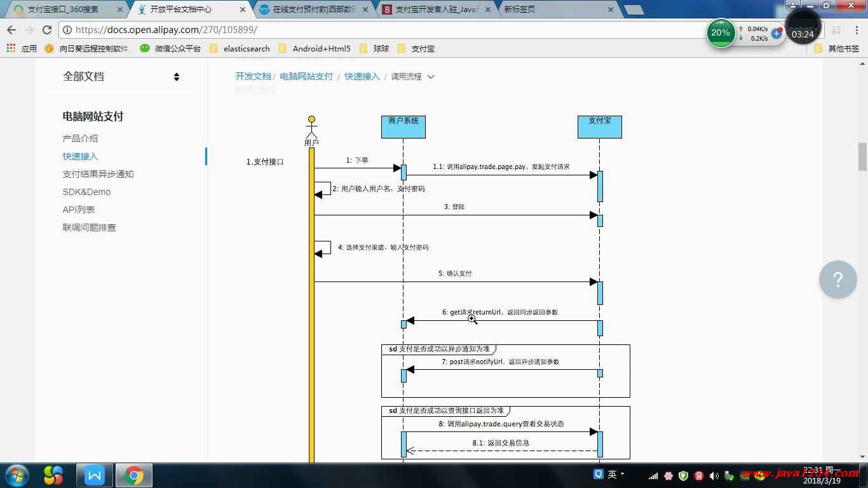The image size is (868, 488).
Task: Click the 支付宝 box in the diagram
Action: pyautogui.click(x=599, y=126)
